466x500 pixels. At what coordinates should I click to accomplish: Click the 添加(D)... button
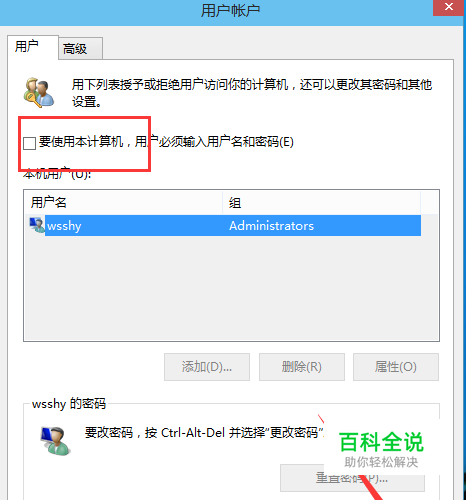tap(207, 367)
